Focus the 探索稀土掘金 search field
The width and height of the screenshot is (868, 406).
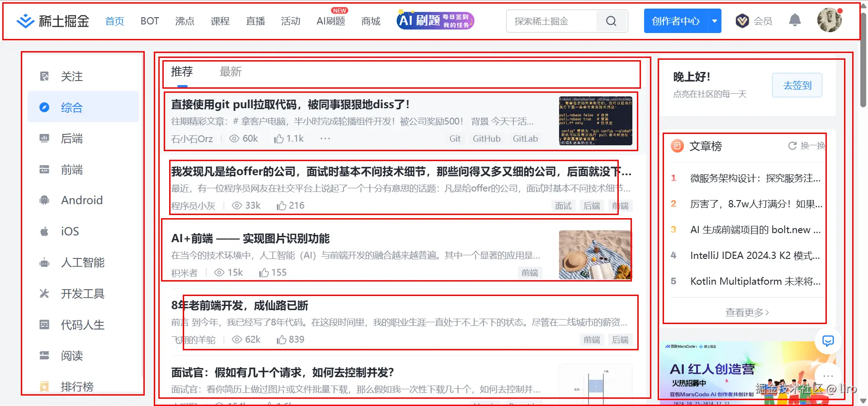[552, 21]
